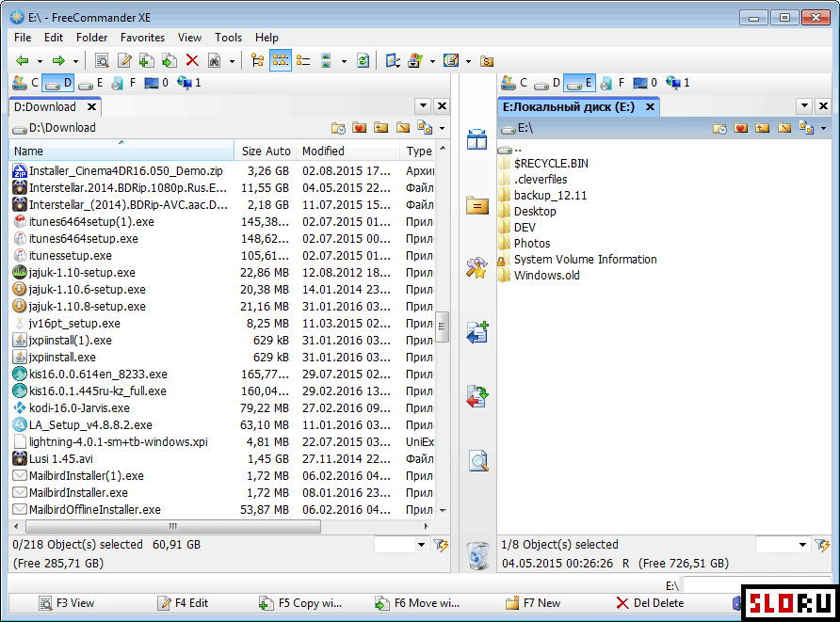Viewport: 840px width, 622px height.
Task: Click the Windows flag desktop-tools icon
Action: pyautogui.click(x=415, y=61)
